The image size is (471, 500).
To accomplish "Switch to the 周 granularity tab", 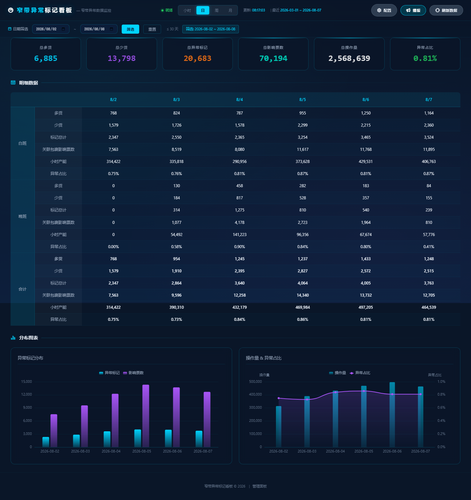I will pos(216,10).
